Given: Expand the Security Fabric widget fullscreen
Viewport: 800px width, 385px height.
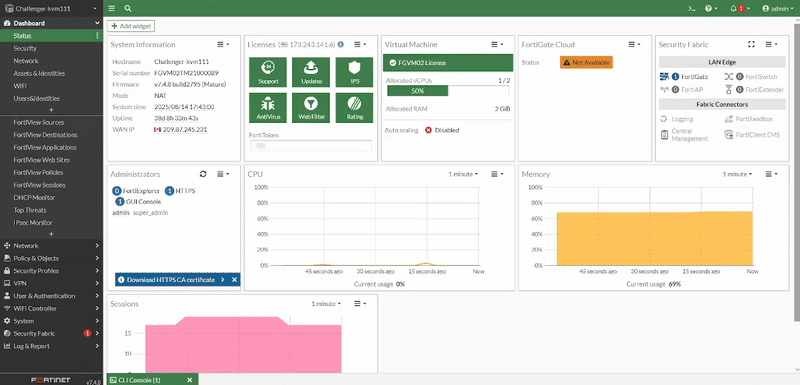Looking at the screenshot, I should click(x=751, y=44).
